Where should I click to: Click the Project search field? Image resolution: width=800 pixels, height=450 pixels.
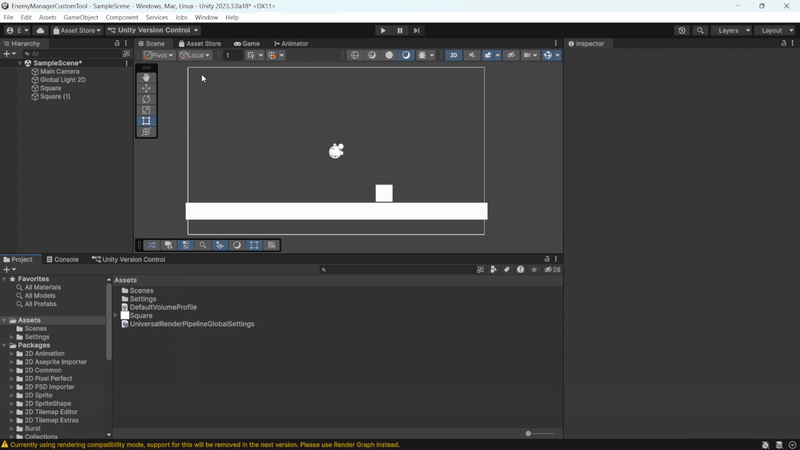click(x=398, y=269)
